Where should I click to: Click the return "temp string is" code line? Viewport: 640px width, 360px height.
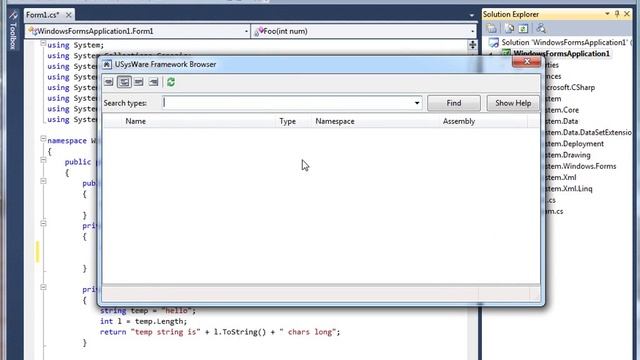[220, 332]
